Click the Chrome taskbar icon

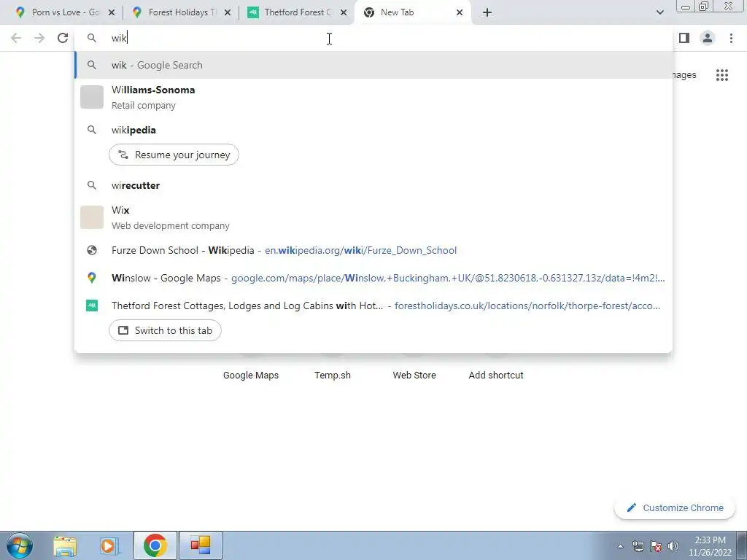coord(155,545)
